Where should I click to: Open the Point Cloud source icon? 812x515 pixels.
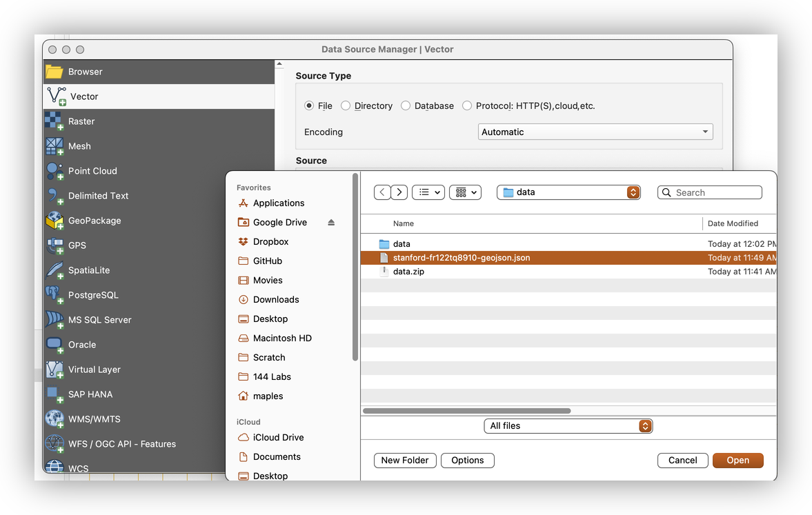55,171
